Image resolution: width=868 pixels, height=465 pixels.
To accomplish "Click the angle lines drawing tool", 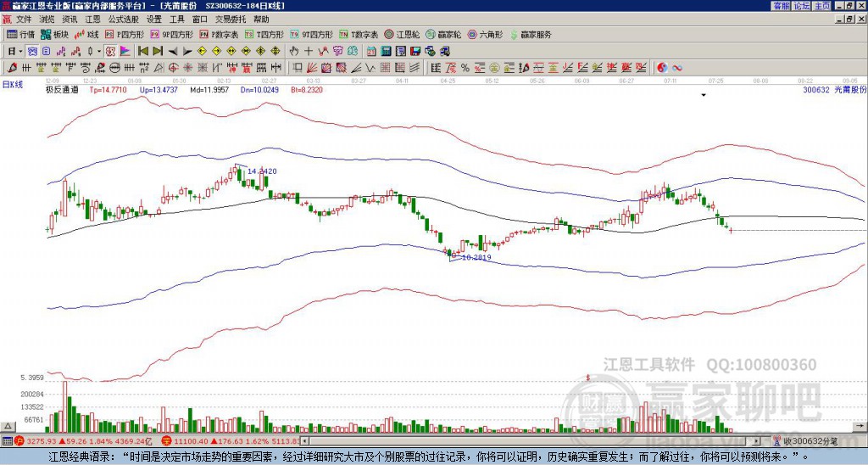I will click(355, 68).
